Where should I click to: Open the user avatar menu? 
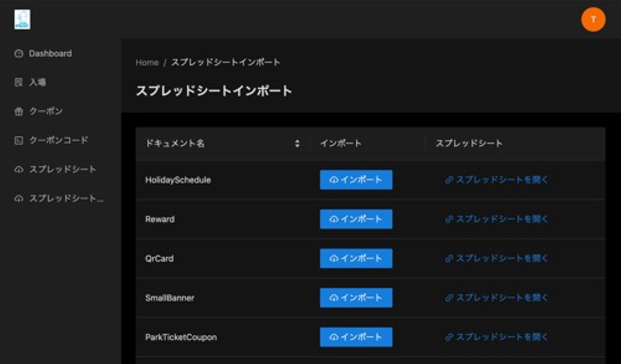click(593, 19)
